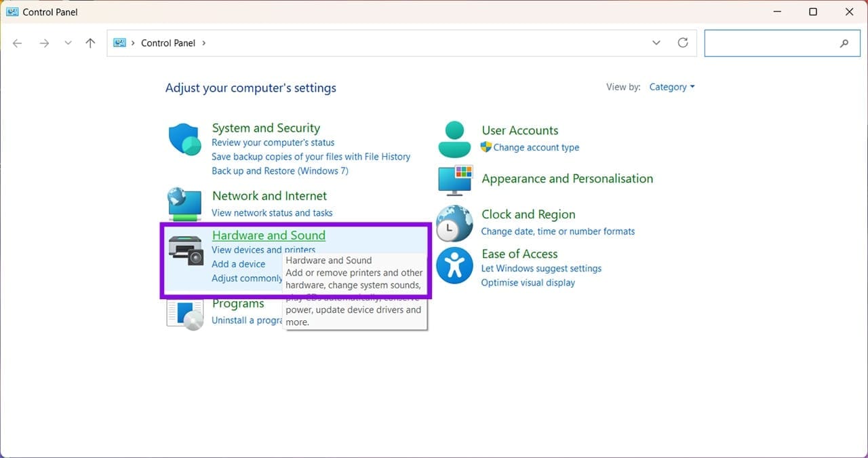Image resolution: width=868 pixels, height=458 pixels.
Task: Click the User Accounts person icon
Action: click(x=454, y=140)
